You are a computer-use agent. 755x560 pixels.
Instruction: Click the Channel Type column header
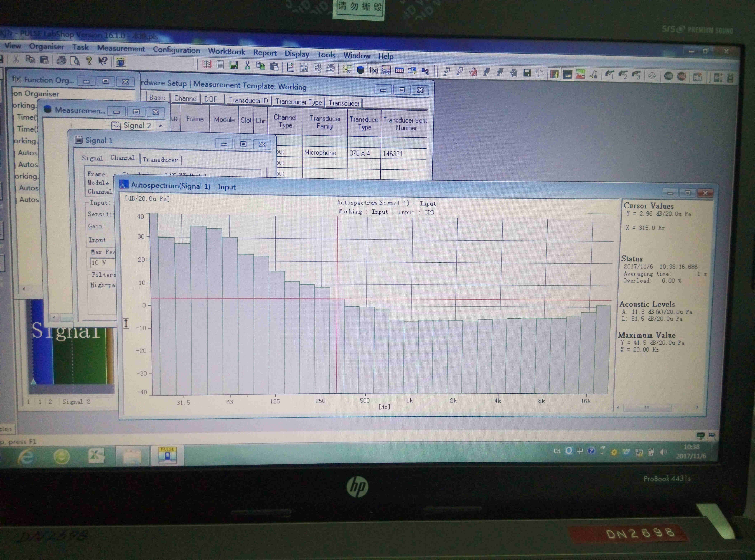[x=285, y=121]
